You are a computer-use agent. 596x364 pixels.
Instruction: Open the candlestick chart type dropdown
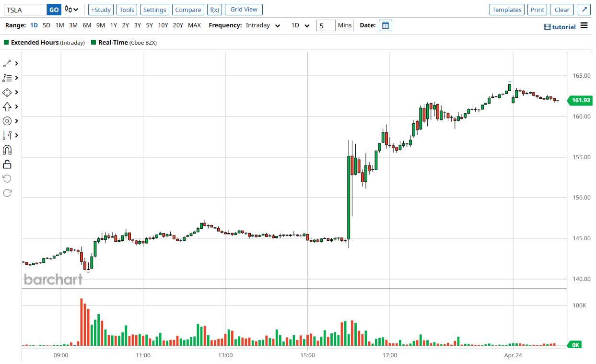[71, 10]
